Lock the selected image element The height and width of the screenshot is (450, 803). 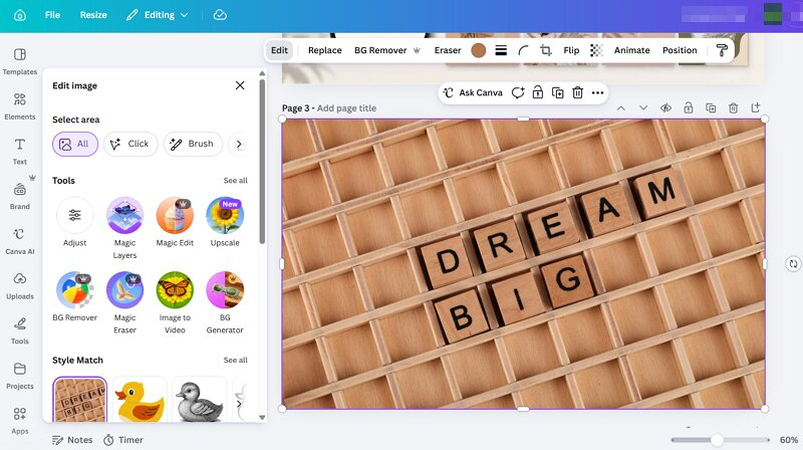coord(538,93)
